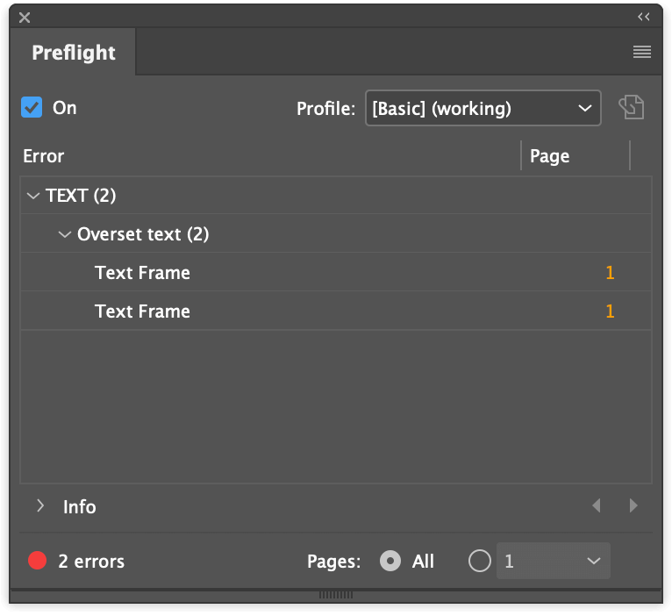The width and height of the screenshot is (672, 616).
Task: Close the Preflight panel with the X
Action: tap(25, 17)
